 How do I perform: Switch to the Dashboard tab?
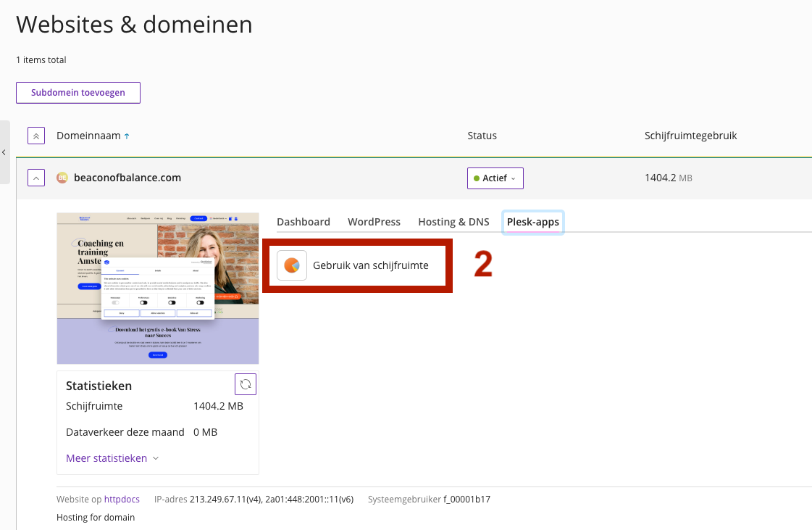(x=303, y=222)
